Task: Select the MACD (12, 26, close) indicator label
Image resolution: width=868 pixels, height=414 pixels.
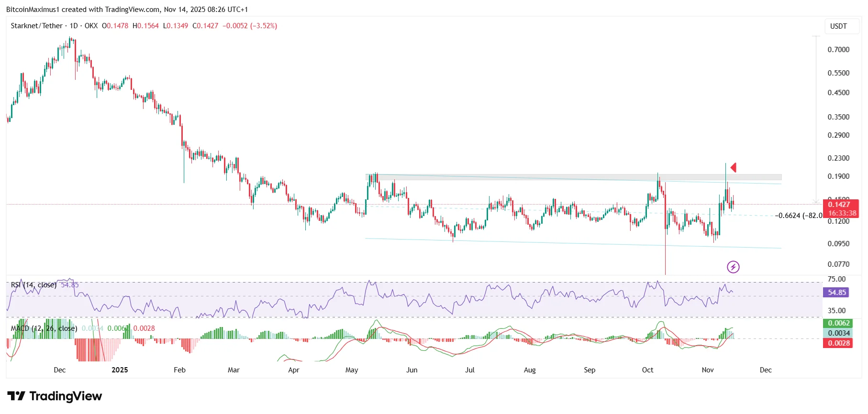Action: 44,328
